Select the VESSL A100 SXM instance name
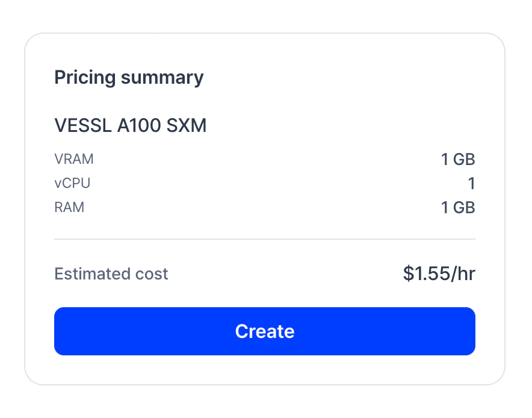Screen dimensions: 532x418 [x=130, y=125]
